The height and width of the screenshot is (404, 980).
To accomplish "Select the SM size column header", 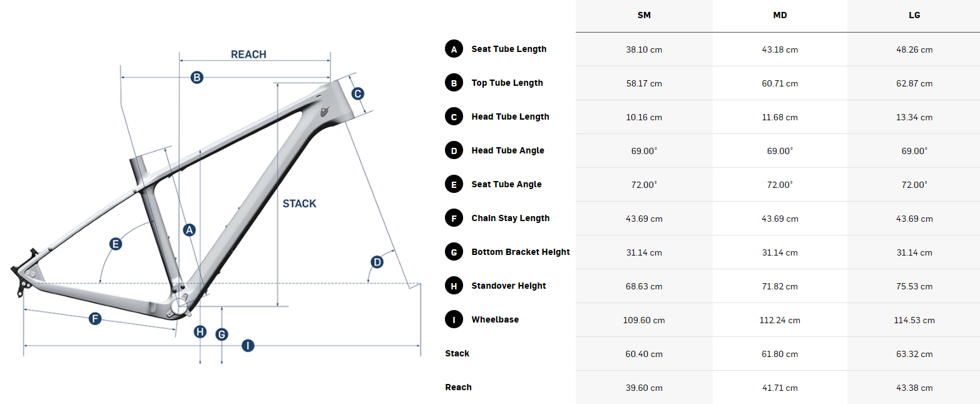I will click(644, 15).
